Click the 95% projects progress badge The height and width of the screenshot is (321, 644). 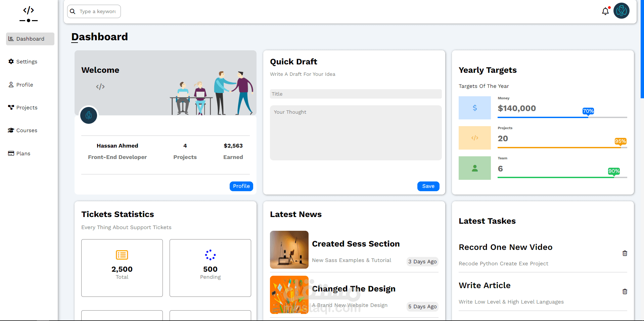tap(620, 141)
